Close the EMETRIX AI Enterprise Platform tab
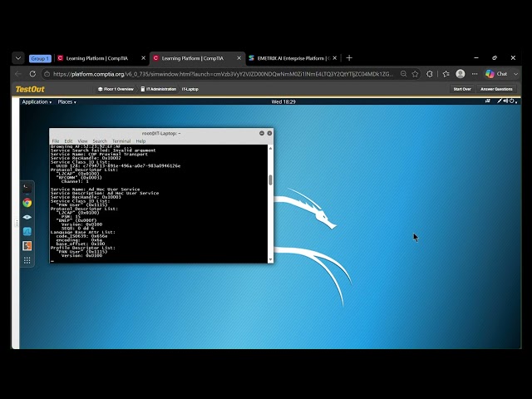This screenshot has width=532, height=399. pyautogui.click(x=334, y=58)
